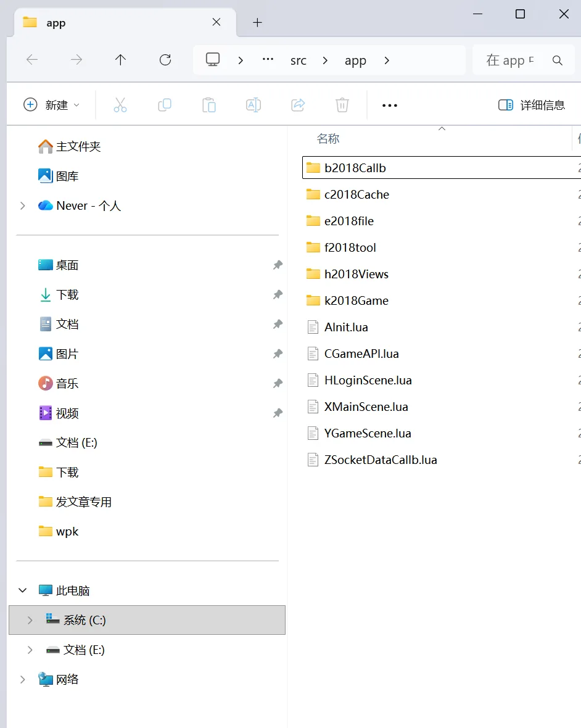Viewport: 581px width, 728px height.
Task: Click the This PC monitor icon in address bar
Action: coord(213,59)
